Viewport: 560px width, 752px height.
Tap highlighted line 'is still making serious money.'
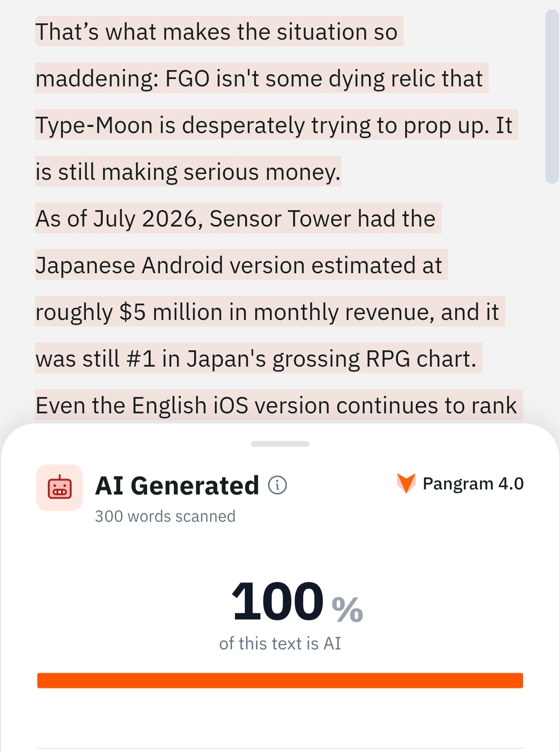pyautogui.click(x=188, y=171)
